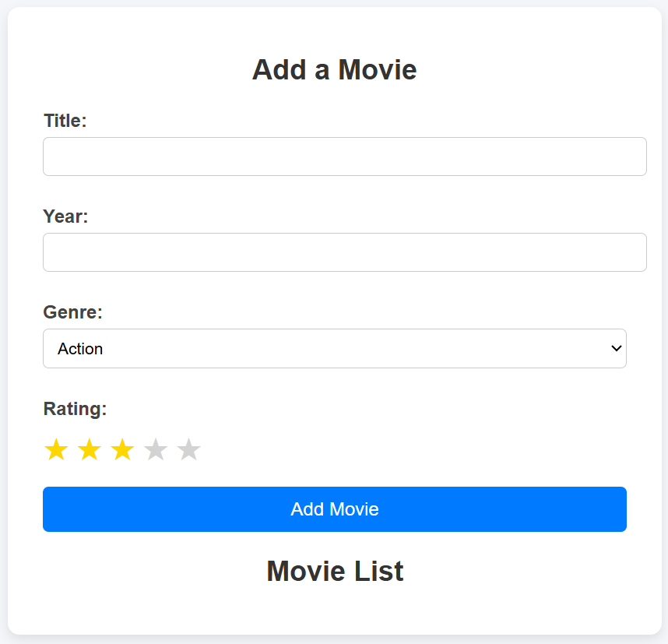The image size is (668, 644).
Task: Open the Genre select box
Action: click(x=335, y=348)
